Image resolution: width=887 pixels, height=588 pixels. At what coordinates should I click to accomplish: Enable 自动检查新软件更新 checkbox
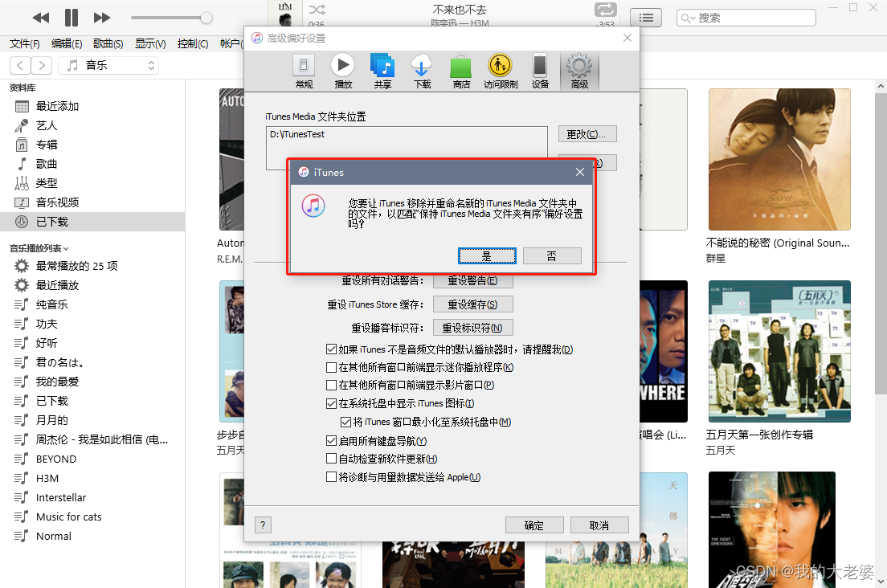coord(332,459)
